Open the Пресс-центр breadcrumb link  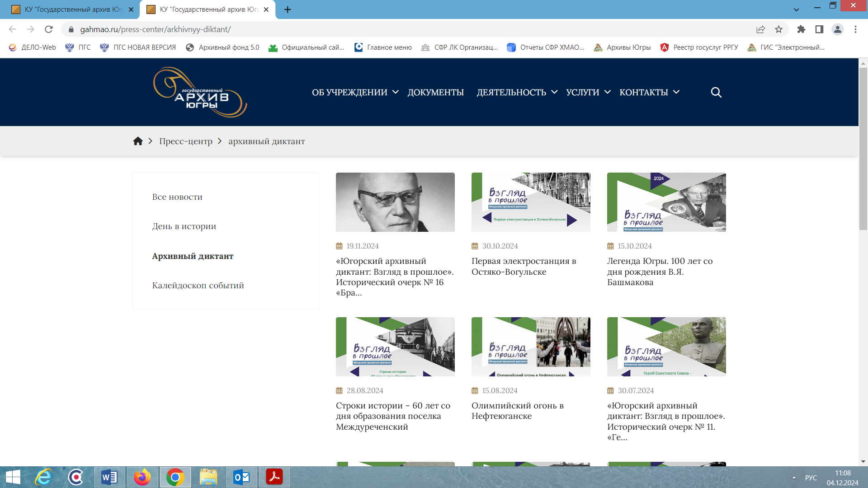coord(185,141)
